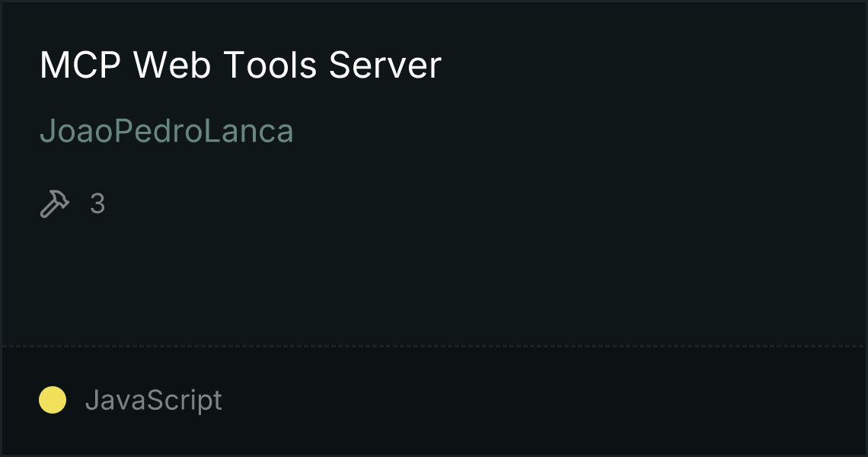Screen dimensions: 868x457
Task: Click the yellow JavaScript language dot
Action: pyautogui.click(x=53, y=400)
